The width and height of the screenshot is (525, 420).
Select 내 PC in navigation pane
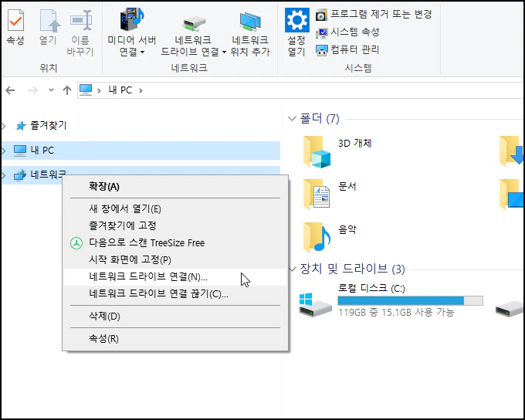[x=141, y=151]
